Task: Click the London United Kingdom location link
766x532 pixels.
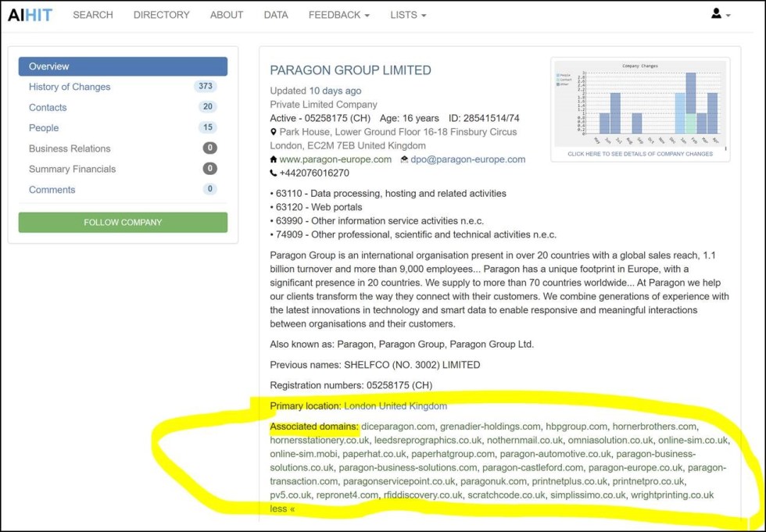Action: (x=396, y=406)
